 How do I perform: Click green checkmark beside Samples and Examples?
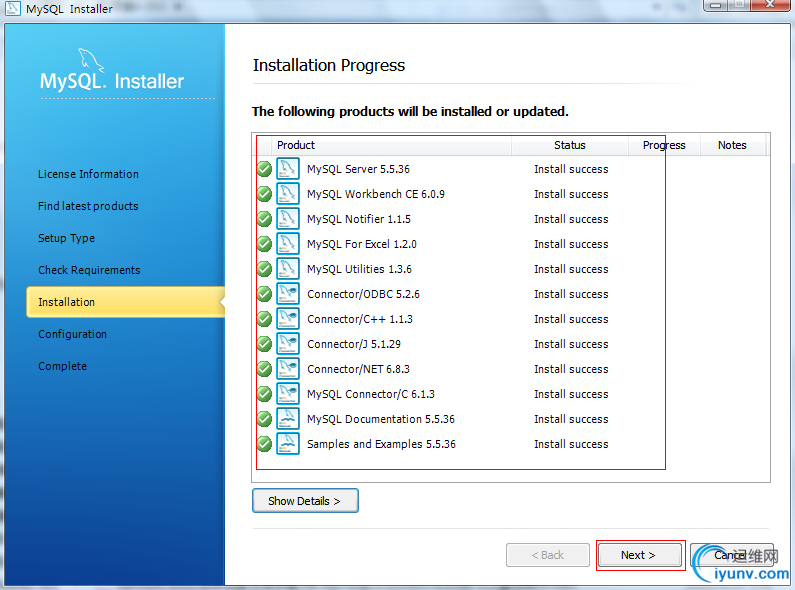pyautogui.click(x=265, y=444)
